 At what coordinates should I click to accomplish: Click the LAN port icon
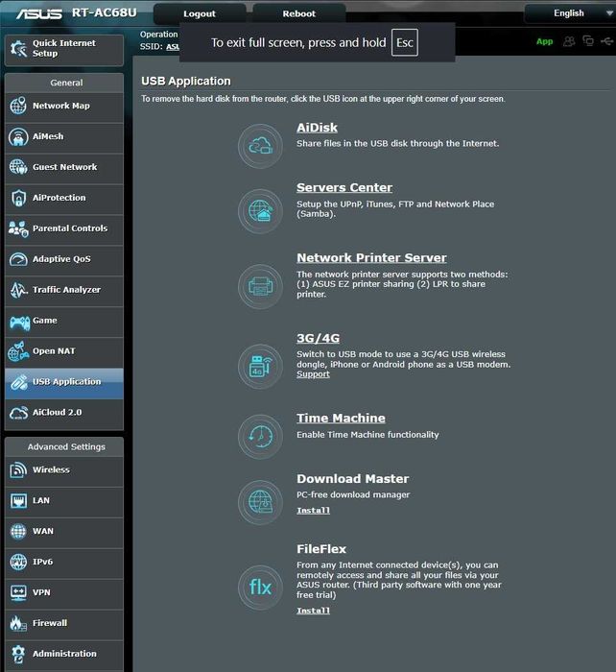pos(18,500)
